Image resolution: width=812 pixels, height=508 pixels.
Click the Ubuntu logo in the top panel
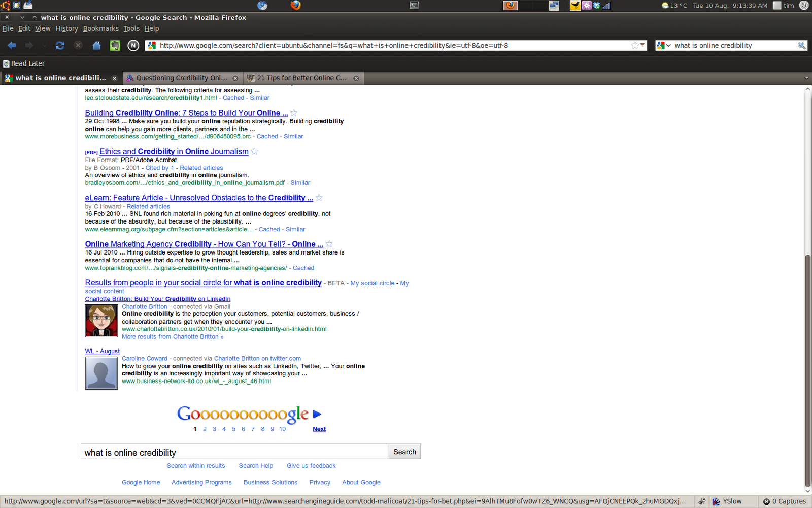point(5,5)
